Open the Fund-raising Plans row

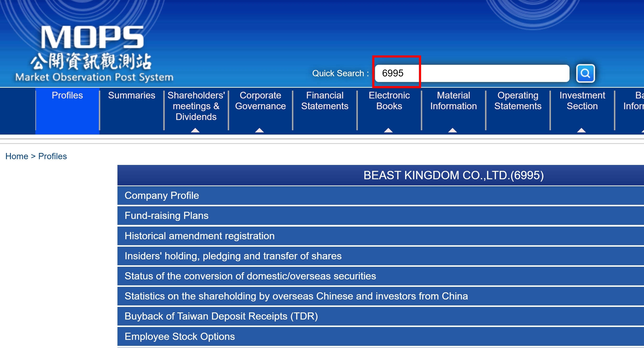(x=380, y=216)
